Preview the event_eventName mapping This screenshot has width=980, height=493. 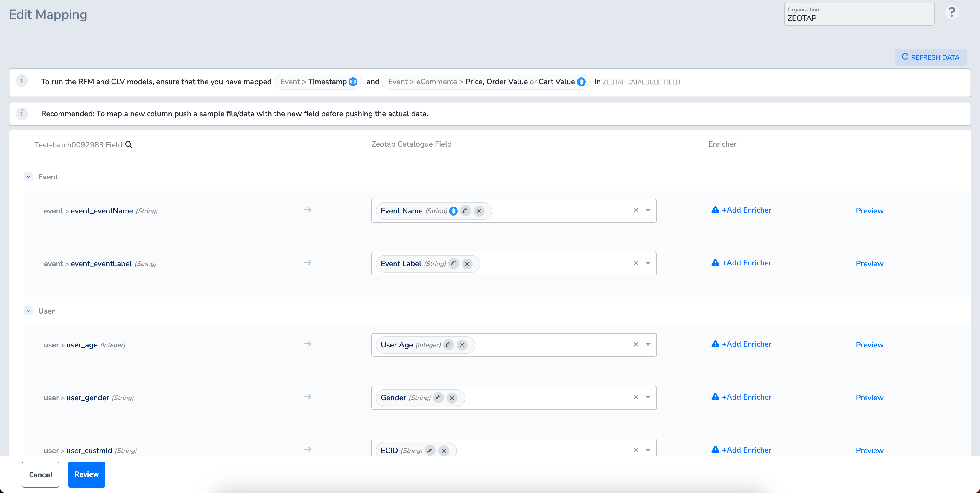[870, 211]
